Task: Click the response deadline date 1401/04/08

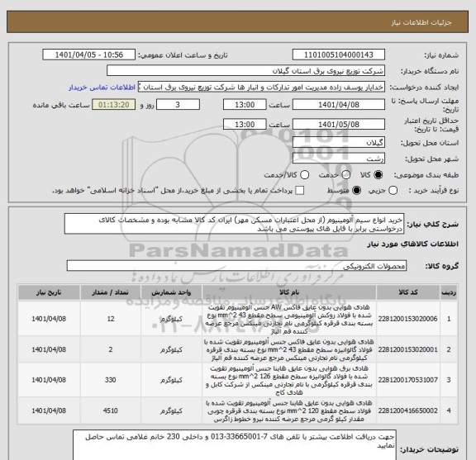Action: tap(339, 105)
